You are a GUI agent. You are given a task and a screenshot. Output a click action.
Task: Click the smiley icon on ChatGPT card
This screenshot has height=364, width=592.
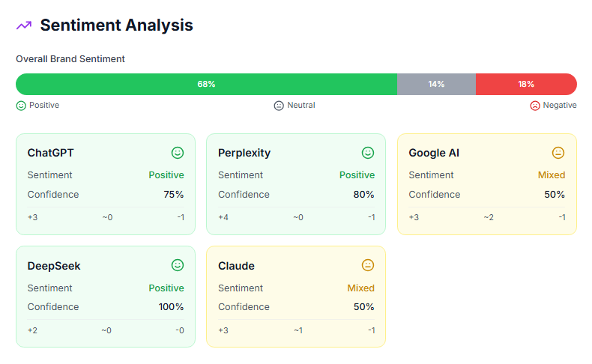[x=178, y=153]
